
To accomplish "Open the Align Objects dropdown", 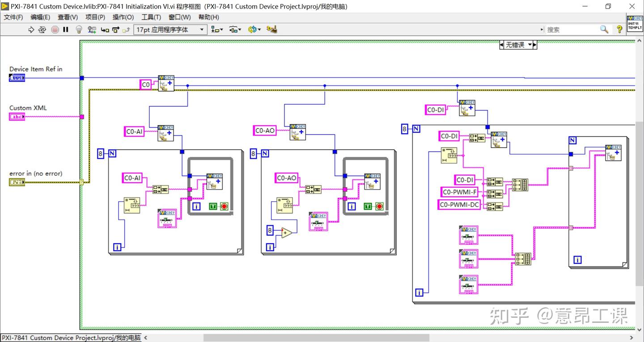I will point(217,30).
